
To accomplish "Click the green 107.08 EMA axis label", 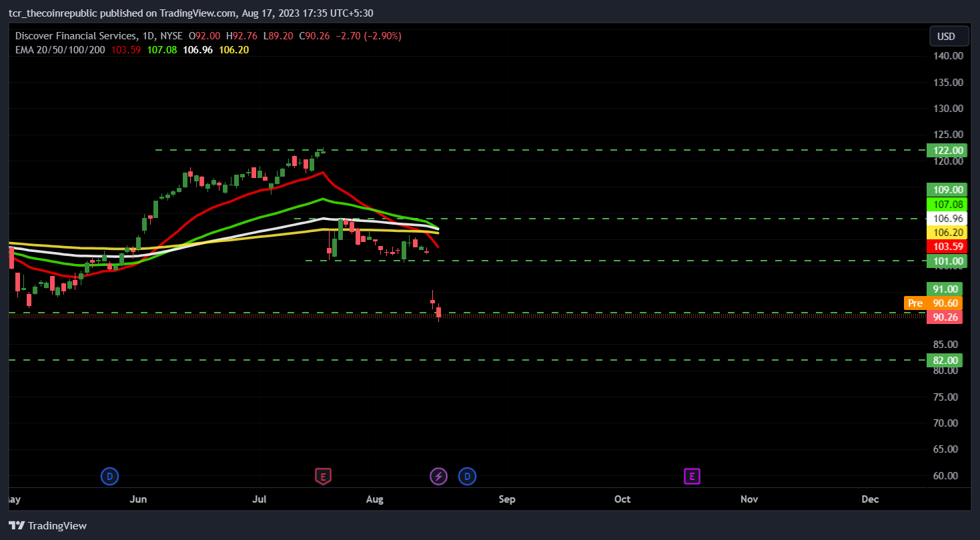I will click(947, 204).
